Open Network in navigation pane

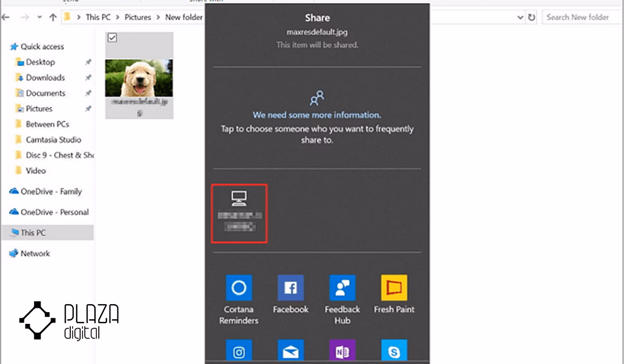tap(35, 254)
